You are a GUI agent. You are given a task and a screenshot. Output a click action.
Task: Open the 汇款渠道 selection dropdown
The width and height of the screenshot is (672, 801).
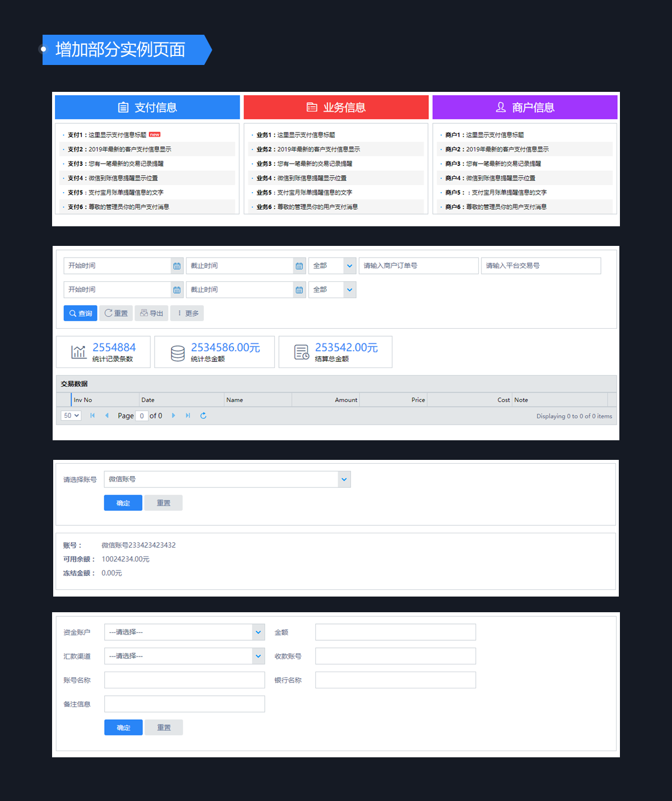[258, 656]
